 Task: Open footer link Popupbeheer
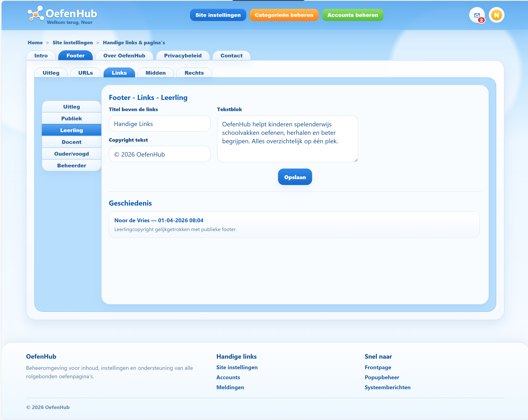tap(382, 377)
